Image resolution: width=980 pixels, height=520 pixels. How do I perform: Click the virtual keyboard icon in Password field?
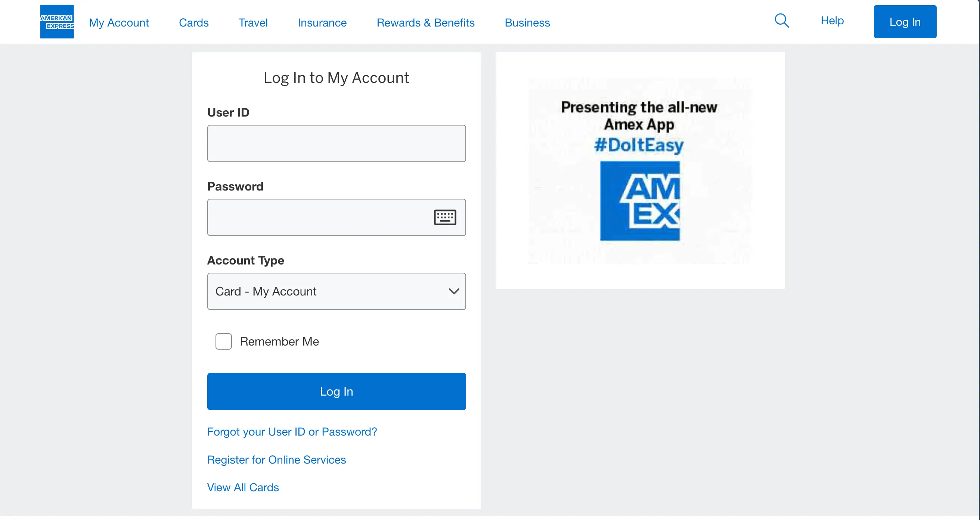(445, 217)
